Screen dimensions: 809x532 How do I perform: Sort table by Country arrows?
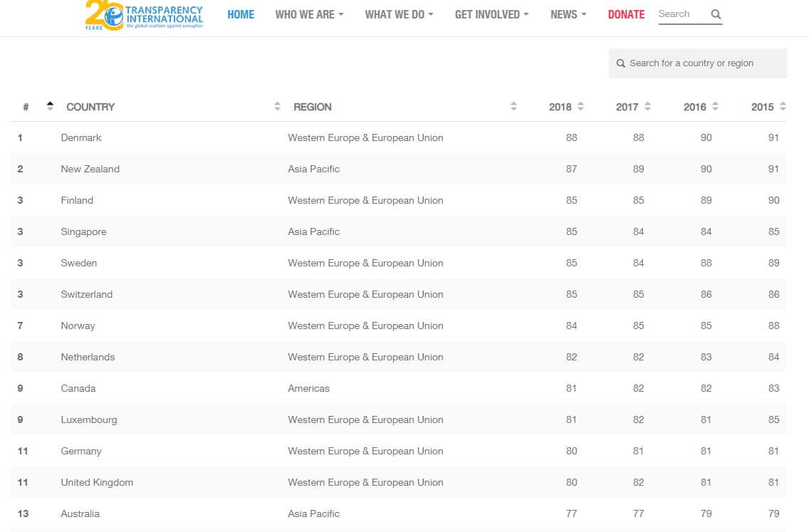coord(277,106)
